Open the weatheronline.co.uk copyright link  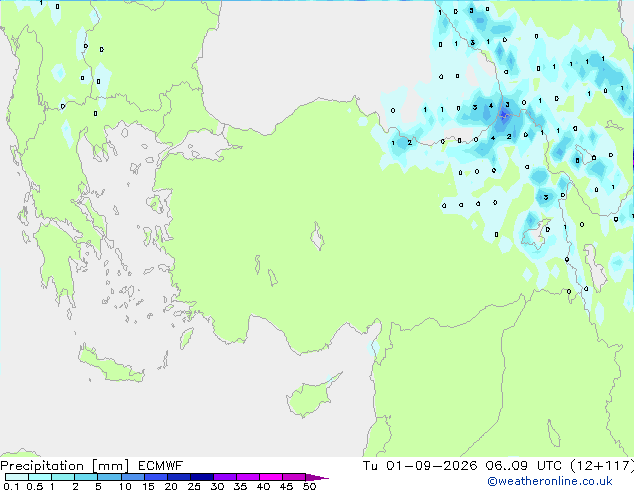(549, 481)
